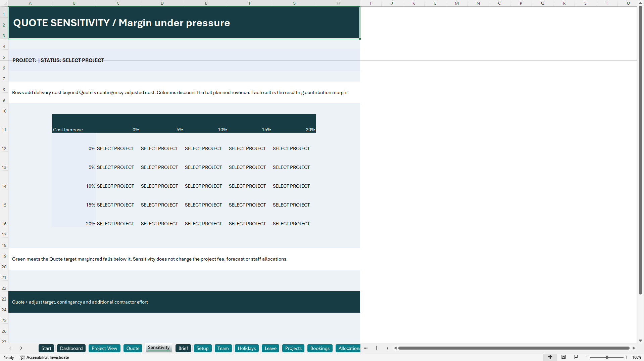
Task: Switch to Normal view in status bar
Action: pyautogui.click(x=550, y=357)
